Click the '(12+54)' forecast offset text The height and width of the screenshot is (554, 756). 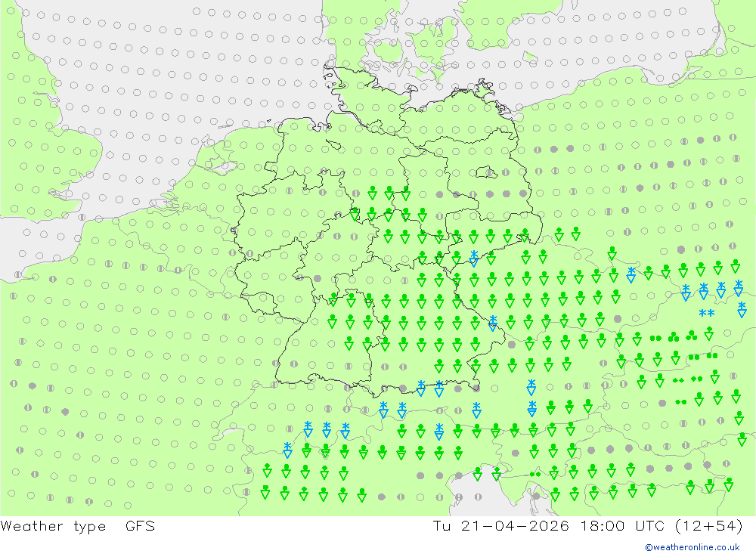[x=709, y=525]
